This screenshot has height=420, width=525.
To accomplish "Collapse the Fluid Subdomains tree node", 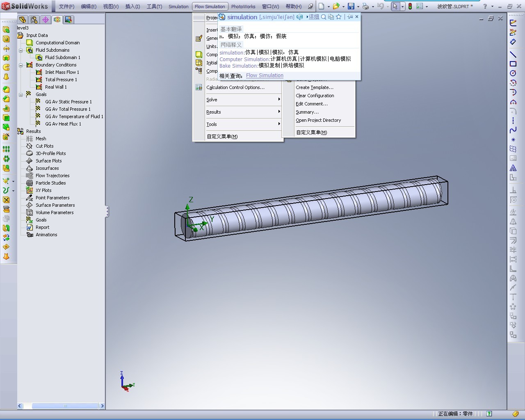I will [x=21, y=50].
